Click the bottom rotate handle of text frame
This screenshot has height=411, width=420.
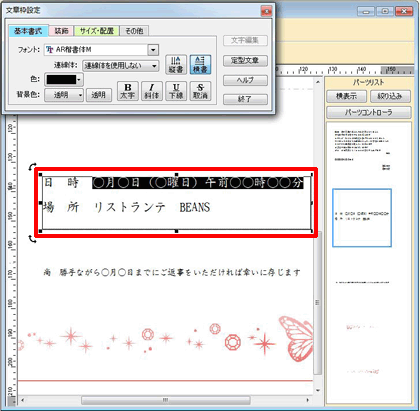32,239
